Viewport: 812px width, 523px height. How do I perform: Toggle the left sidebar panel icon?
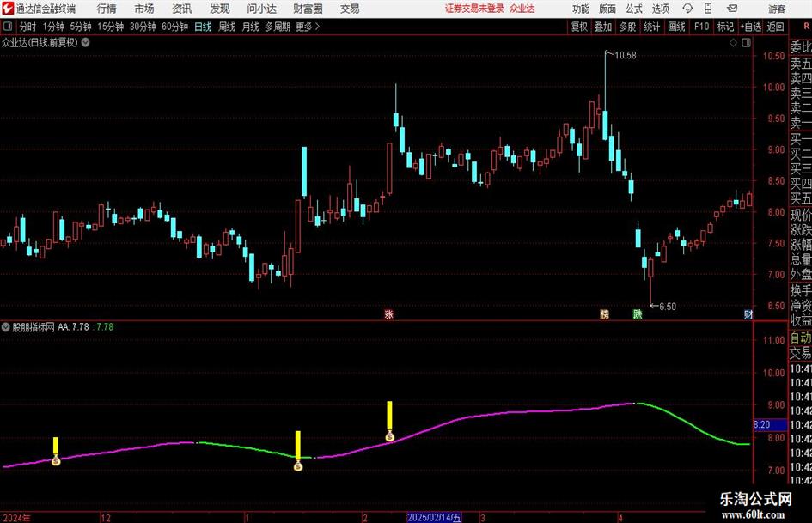[8, 27]
